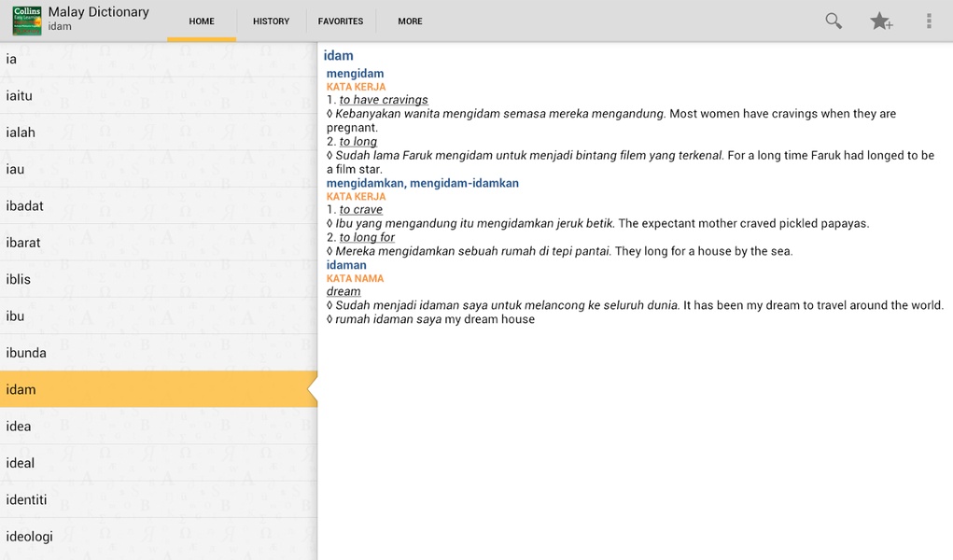Add word to favorites star icon

(881, 21)
